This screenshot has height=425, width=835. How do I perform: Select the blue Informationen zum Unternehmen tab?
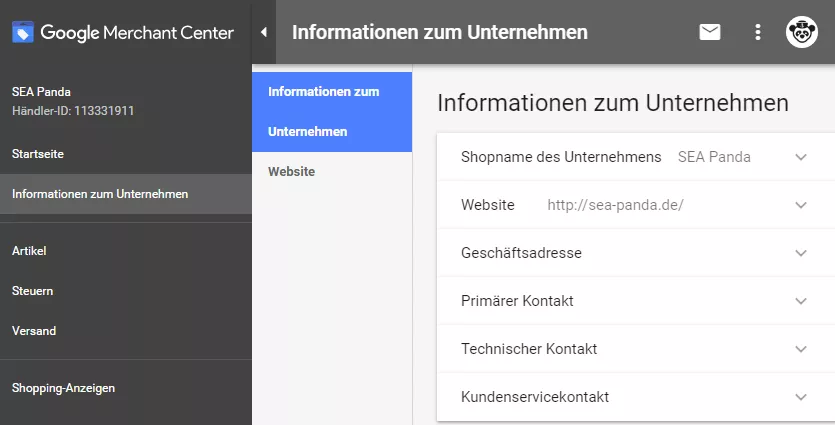(332, 112)
